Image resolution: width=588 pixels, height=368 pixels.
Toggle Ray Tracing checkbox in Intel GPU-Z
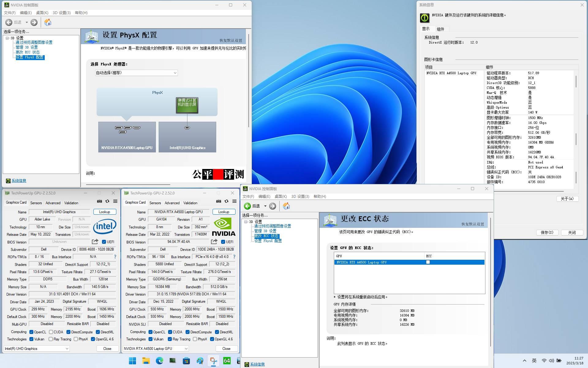click(51, 339)
